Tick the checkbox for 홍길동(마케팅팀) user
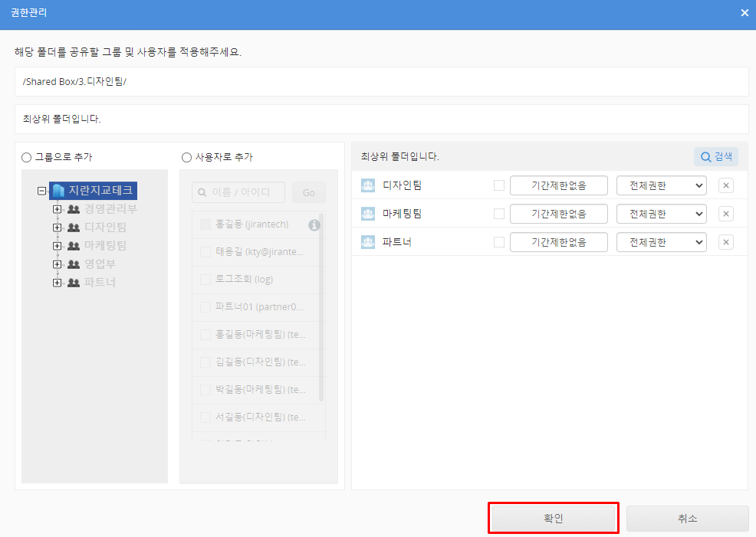This screenshot has height=537, width=756. [205, 334]
